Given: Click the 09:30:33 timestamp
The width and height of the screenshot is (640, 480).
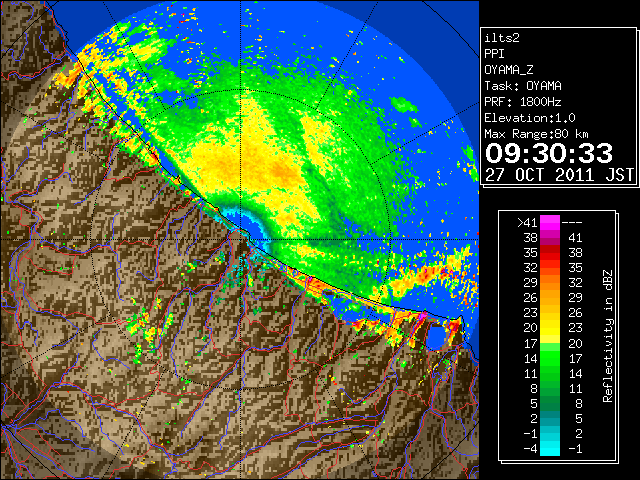Looking at the screenshot, I should pyautogui.click(x=549, y=153).
